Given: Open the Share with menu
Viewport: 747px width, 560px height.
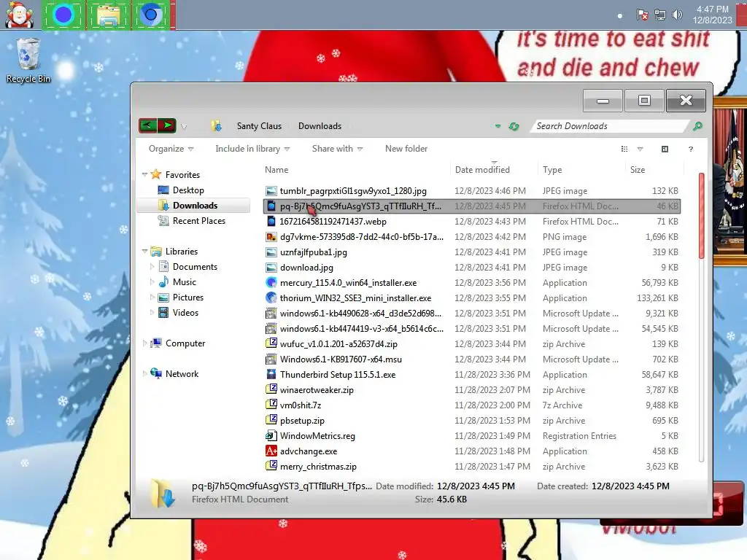Looking at the screenshot, I should point(337,149).
